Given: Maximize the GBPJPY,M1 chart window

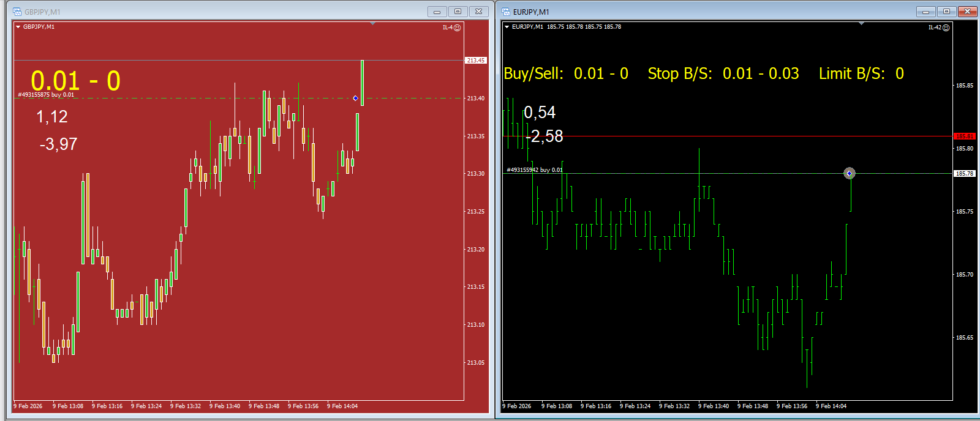Looking at the screenshot, I should pyautogui.click(x=458, y=12).
